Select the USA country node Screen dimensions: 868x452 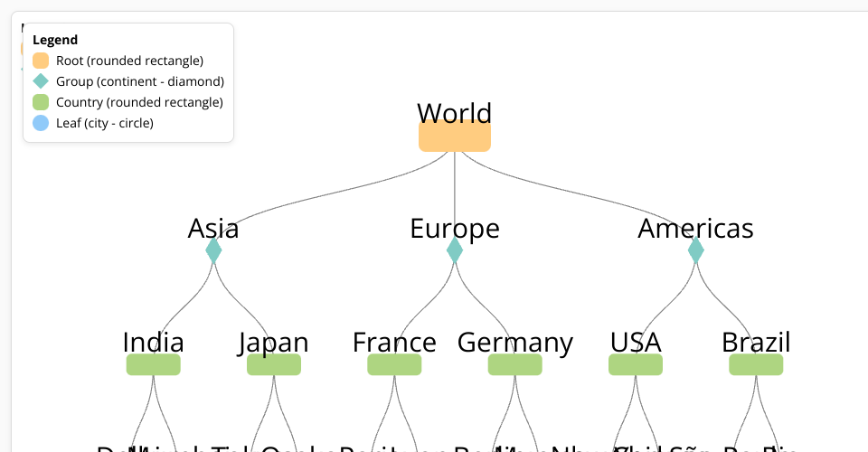click(636, 364)
